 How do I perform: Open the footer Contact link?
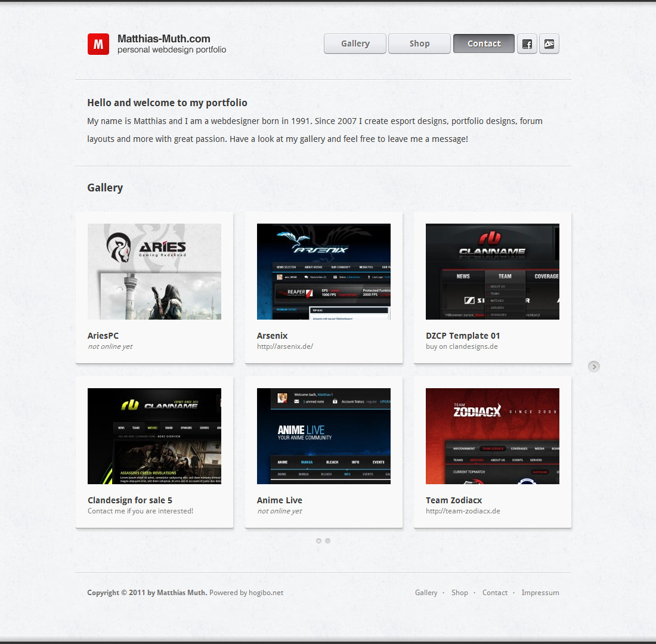[495, 593]
